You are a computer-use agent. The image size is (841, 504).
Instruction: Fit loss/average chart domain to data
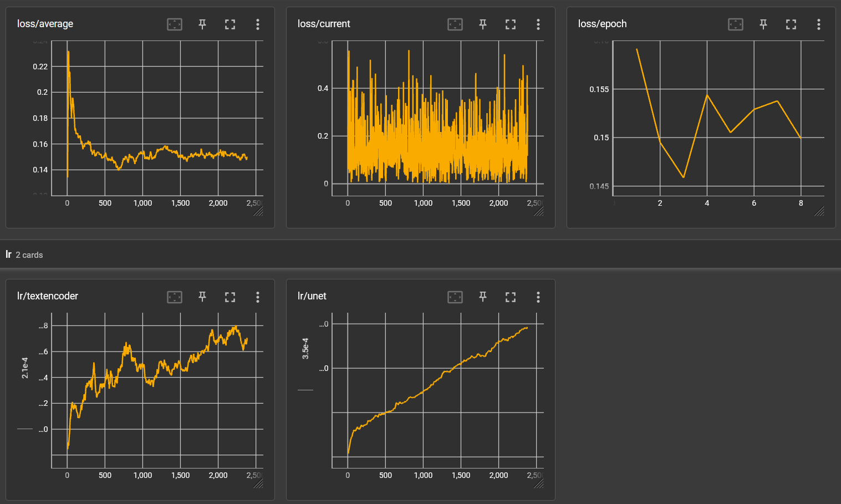pyautogui.click(x=175, y=24)
